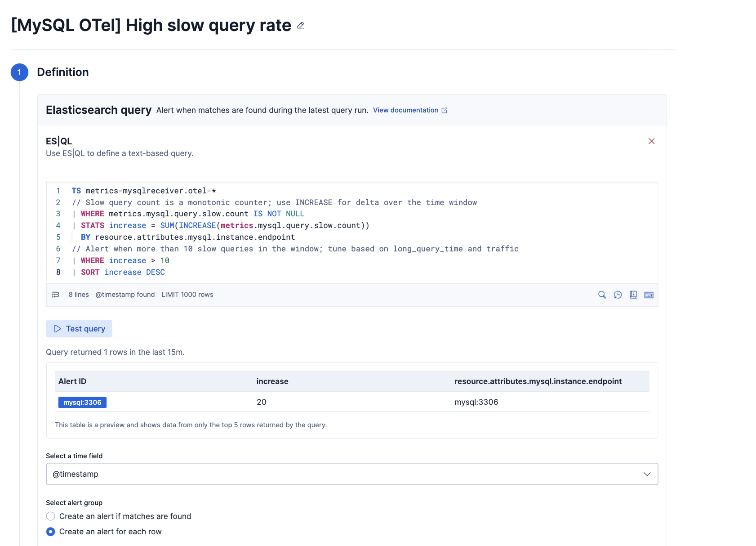Click chevron arrow of time field selector
Viewport: 756px width, 546px height.
[x=647, y=474]
